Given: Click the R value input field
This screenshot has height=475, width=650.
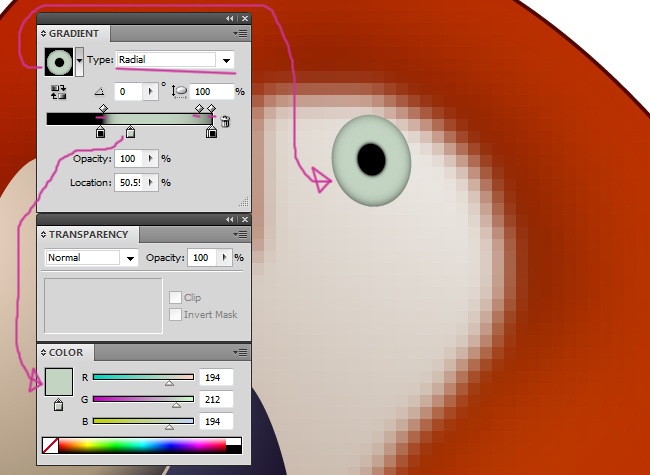Looking at the screenshot, I should [215, 378].
